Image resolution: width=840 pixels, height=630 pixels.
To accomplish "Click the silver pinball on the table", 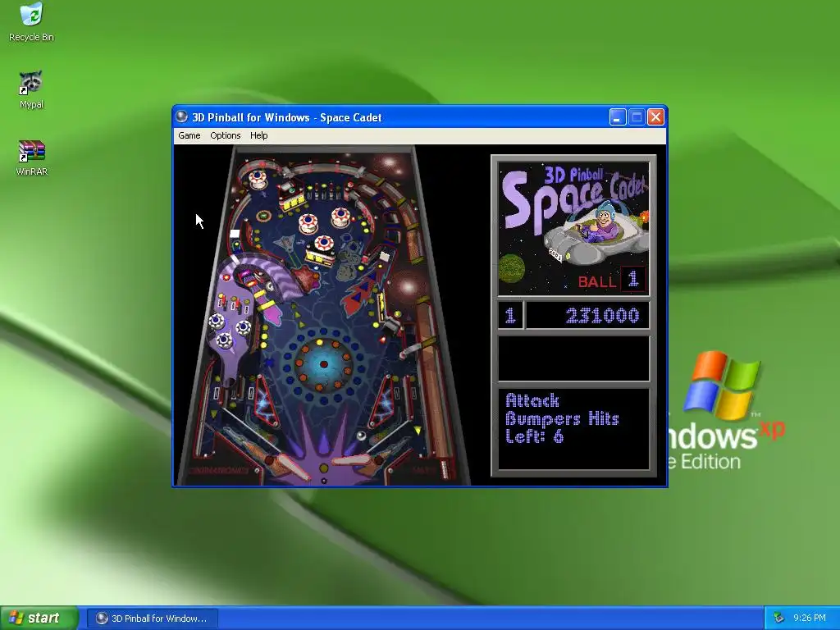I will tap(362, 436).
